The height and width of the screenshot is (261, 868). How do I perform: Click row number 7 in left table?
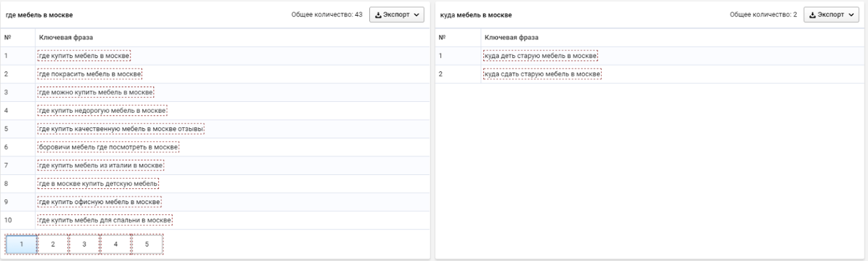pos(6,165)
